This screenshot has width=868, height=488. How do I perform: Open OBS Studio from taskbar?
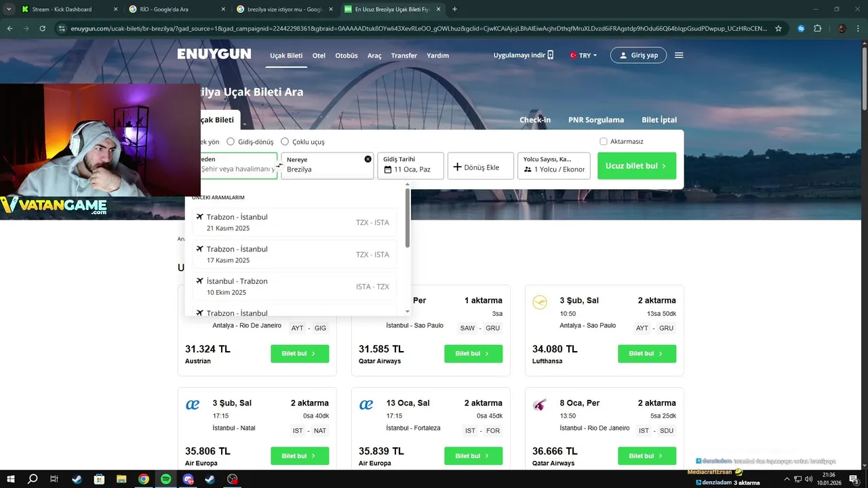(x=233, y=479)
